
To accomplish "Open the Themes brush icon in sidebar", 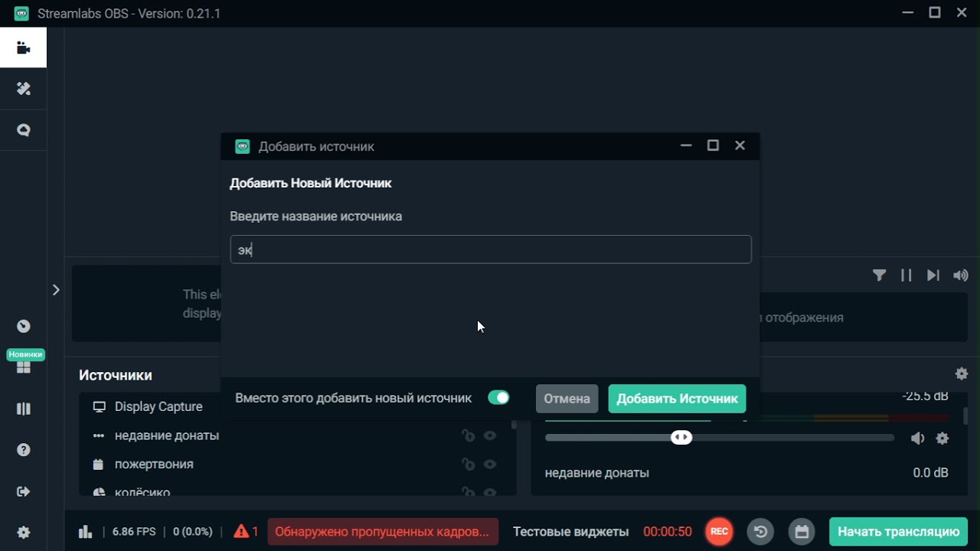I will [x=23, y=89].
